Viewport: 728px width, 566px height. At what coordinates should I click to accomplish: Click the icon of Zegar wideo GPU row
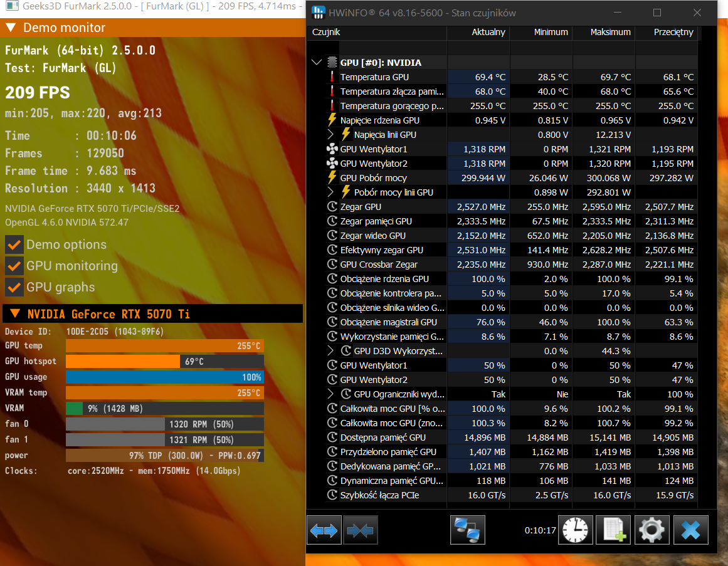pyautogui.click(x=332, y=235)
